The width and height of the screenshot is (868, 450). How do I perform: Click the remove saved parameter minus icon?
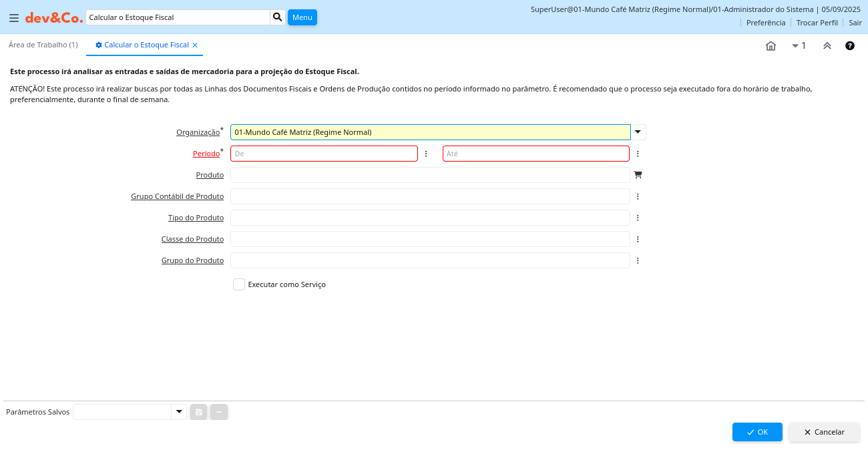(x=219, y=412)
